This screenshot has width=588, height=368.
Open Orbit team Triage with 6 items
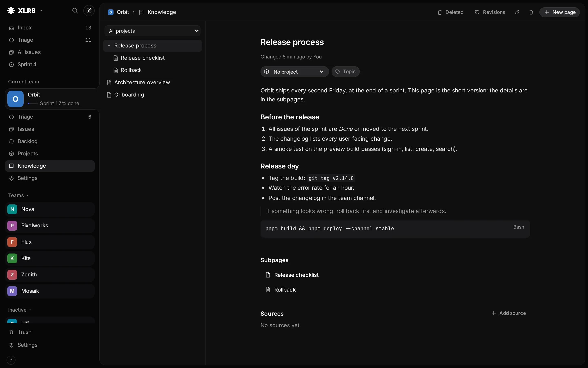pyautogui.click(x=50, y=117)
